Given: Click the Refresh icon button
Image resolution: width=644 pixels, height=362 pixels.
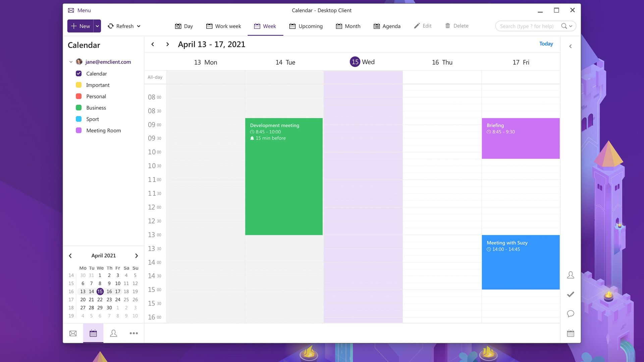Looking at the screenshot, I should point(111,26).
